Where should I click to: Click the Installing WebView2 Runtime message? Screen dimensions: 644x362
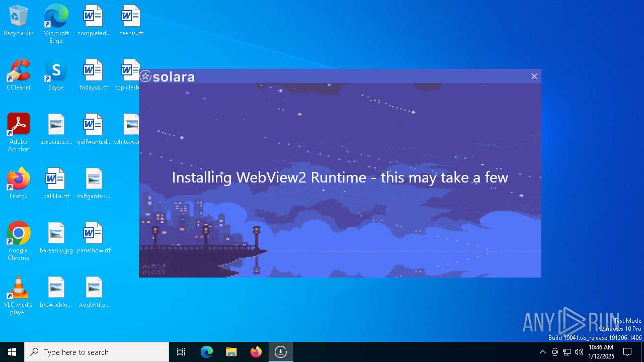click(340, 177)
